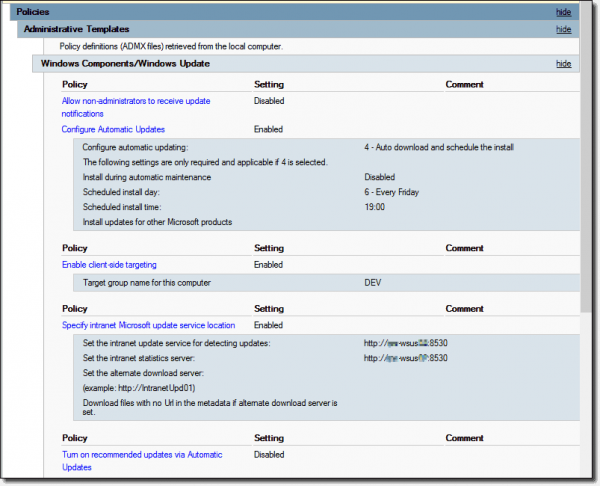Viewport: 600px width, 486px height.
Task: Open Configure Automatic Updates policy link
Action: click(x=113, y=129)
